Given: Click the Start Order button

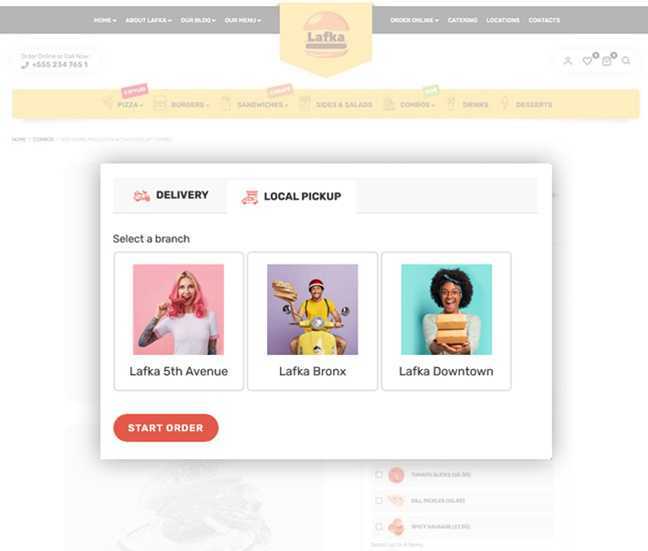Looking at the screenshot, I should (x=166, y=428).
